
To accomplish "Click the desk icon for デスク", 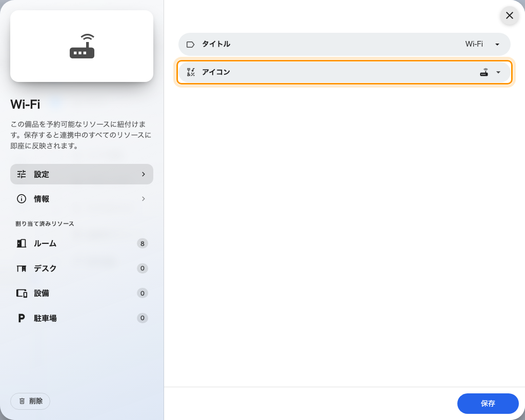I will [22, 268].
